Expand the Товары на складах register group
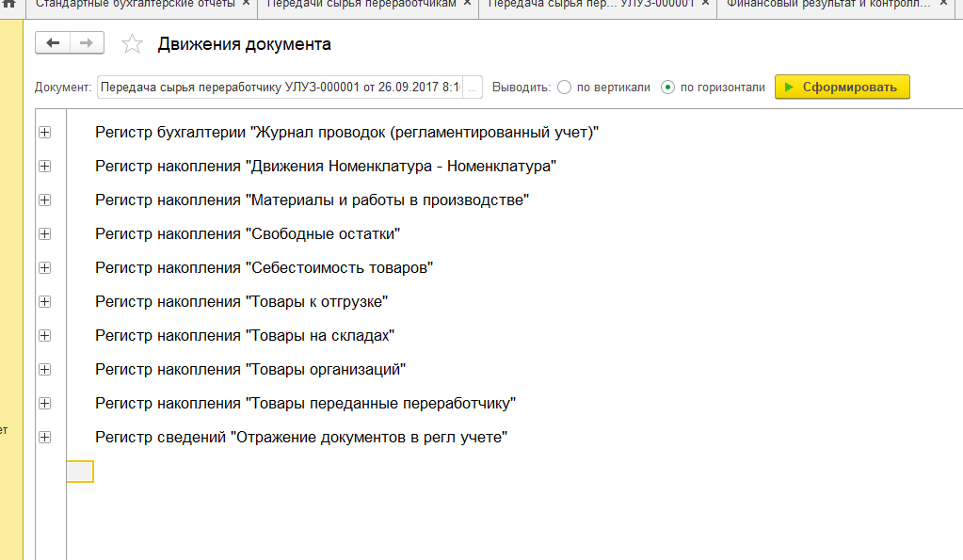 point(44,336)
